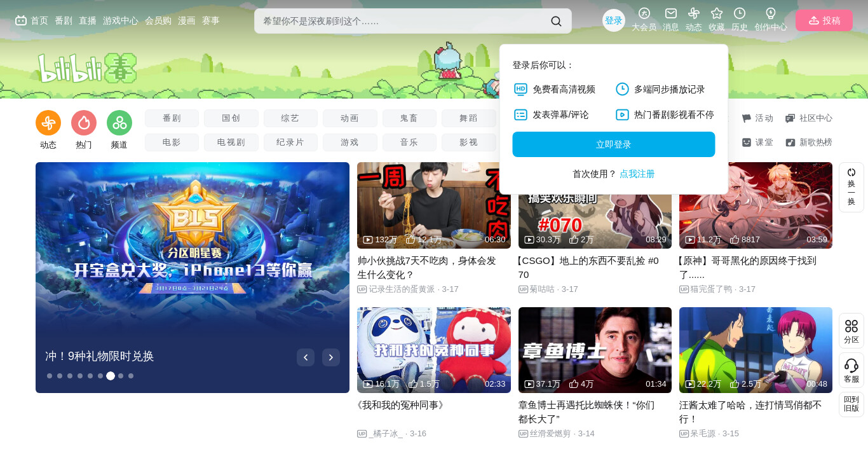Click 回到旧版 button
868x463 pixels.
click(x=851, y=404)
